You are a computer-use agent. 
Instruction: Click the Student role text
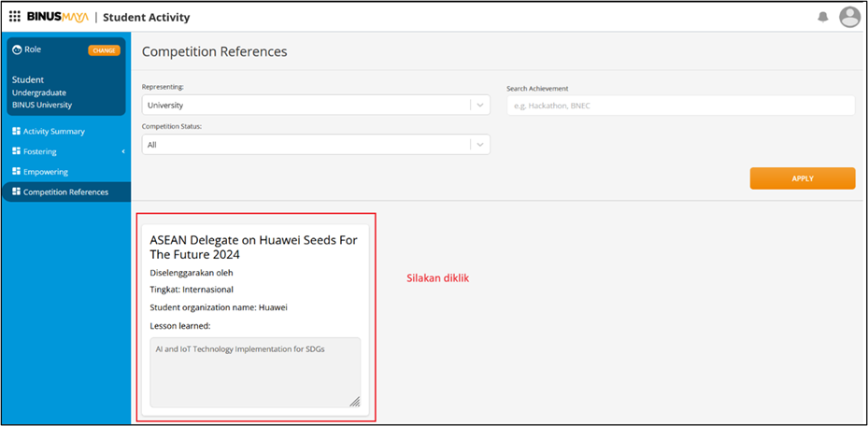coord(28,79)
